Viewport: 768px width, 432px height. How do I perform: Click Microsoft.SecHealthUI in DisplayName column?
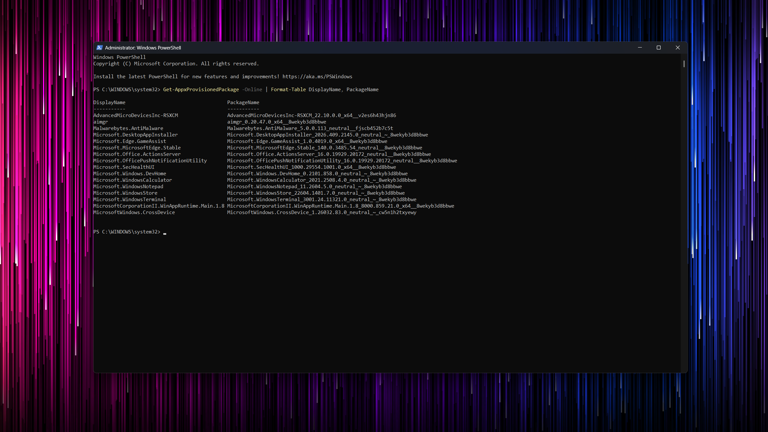[x=124, y=167]
